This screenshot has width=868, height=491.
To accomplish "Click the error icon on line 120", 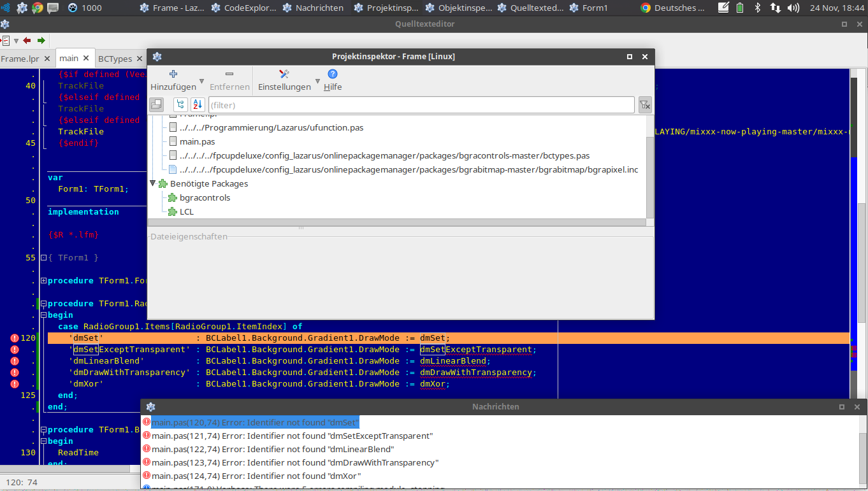I will pyautogui.click(x=15, y=338).
